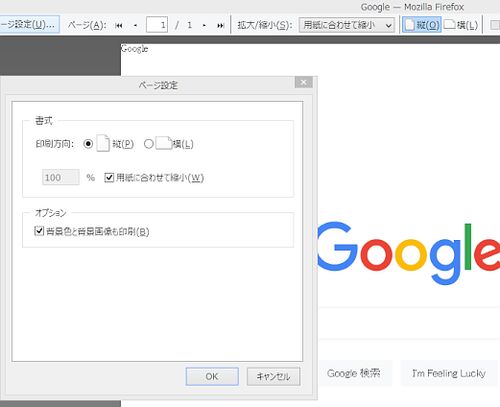Click the ページ(A): label

tap(87, 25)
